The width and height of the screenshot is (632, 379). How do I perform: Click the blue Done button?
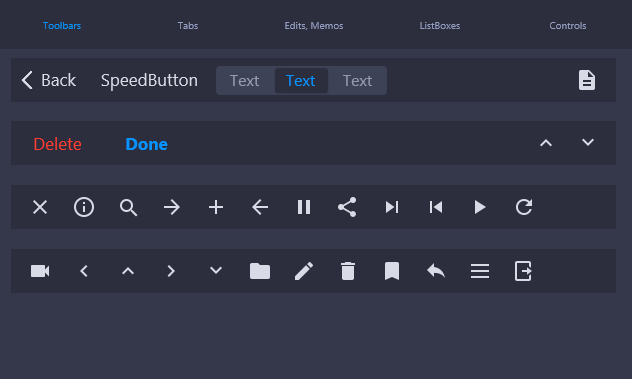point(146,144)
